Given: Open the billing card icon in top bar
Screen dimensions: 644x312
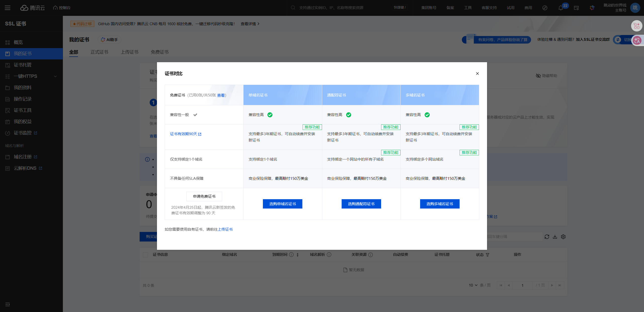Looking at the screenshot, I should 576,8.
